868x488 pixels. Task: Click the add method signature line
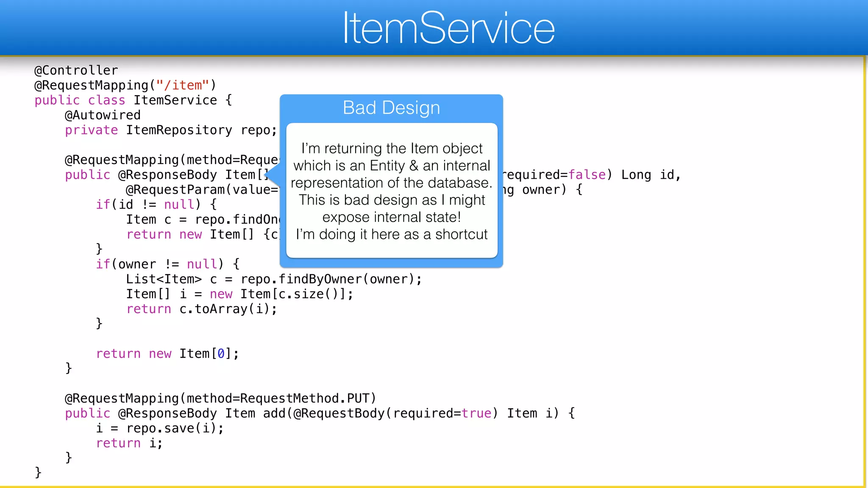320,413
